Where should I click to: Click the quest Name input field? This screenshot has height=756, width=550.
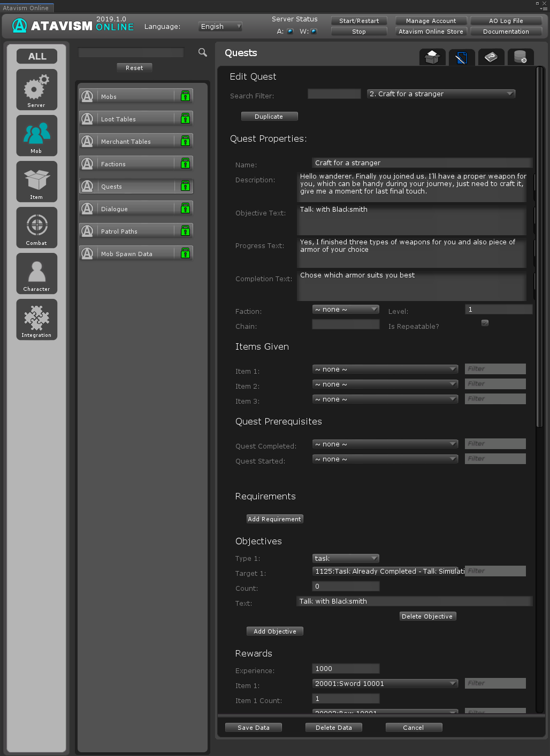tap(422, 163)
